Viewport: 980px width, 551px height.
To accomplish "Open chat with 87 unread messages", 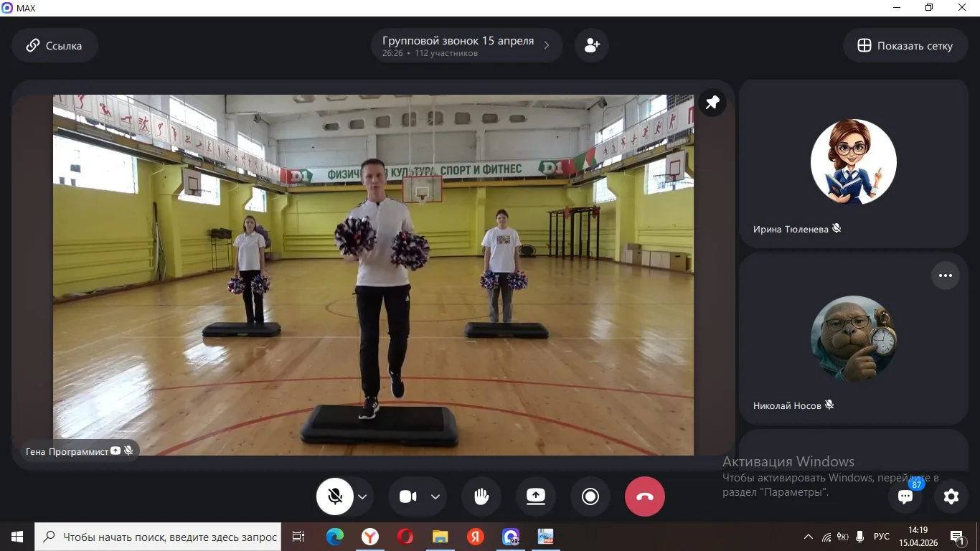I will coord(905,496).
